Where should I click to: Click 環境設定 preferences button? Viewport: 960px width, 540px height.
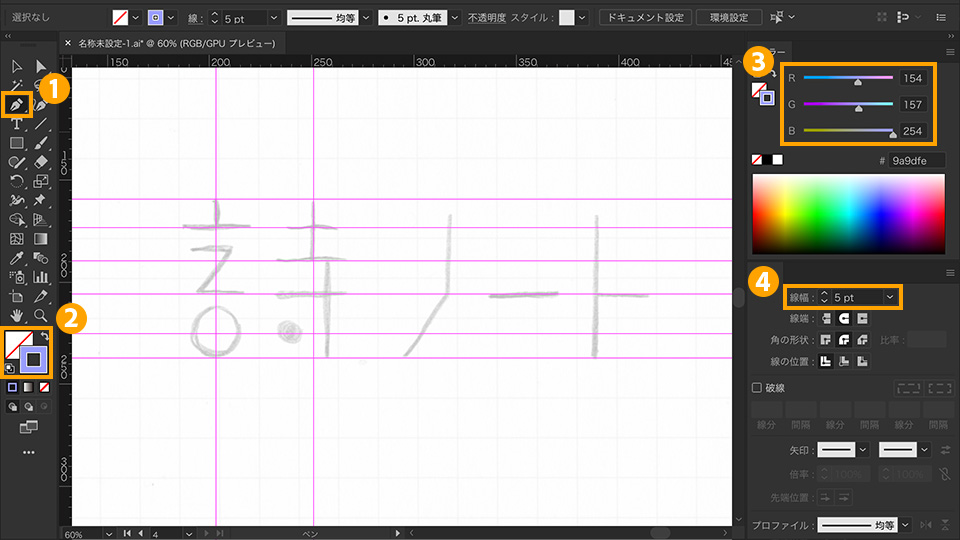pos(729,18)
